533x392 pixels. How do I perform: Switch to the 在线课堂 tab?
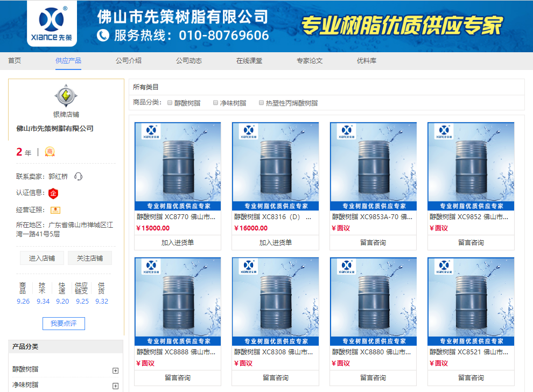pyautogui.click(x=249, y=60)
